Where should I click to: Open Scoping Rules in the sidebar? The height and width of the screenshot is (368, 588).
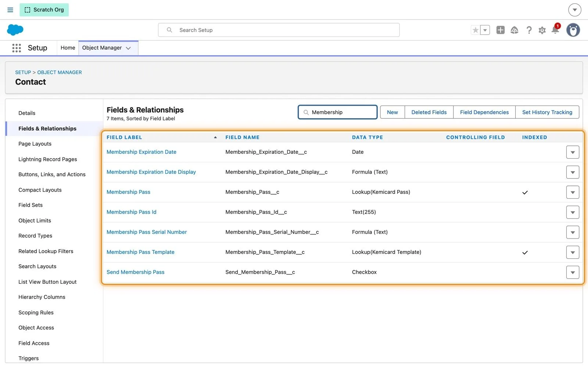(36, 312)
